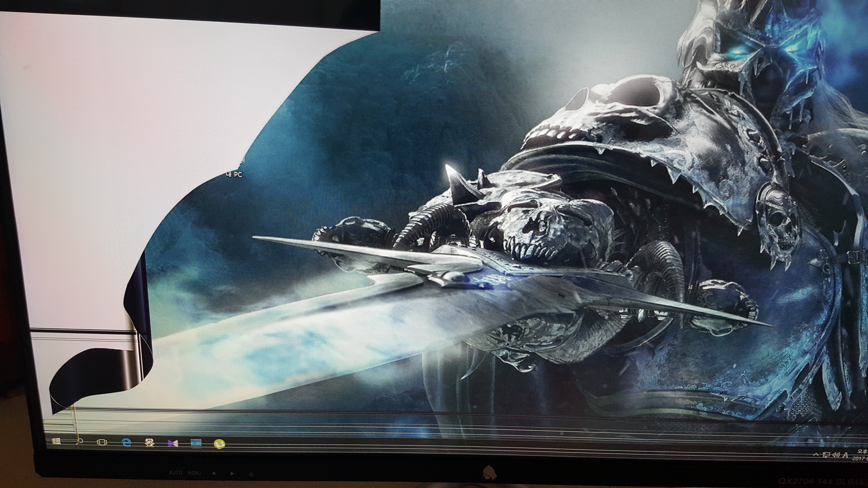The width and height of the screenshot is (868, 488).
Task: Launch Microsoft Edge from the taskbar
Action: [x=126, y=443]
